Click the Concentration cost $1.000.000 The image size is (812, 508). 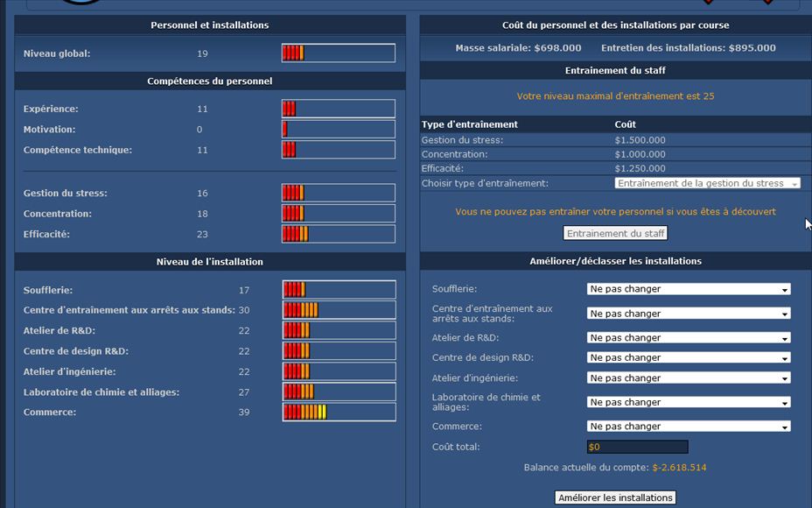click(x=640, y=154)
